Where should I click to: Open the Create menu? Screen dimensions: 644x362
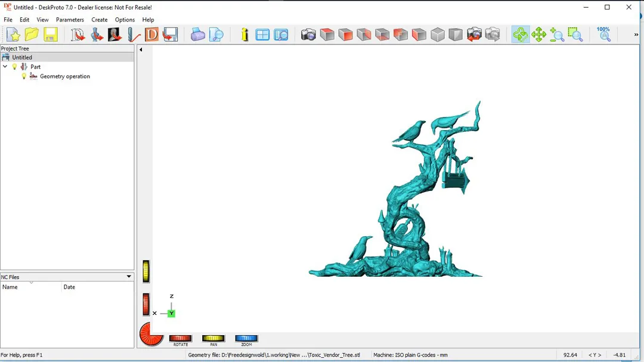[x=100, y=20]
